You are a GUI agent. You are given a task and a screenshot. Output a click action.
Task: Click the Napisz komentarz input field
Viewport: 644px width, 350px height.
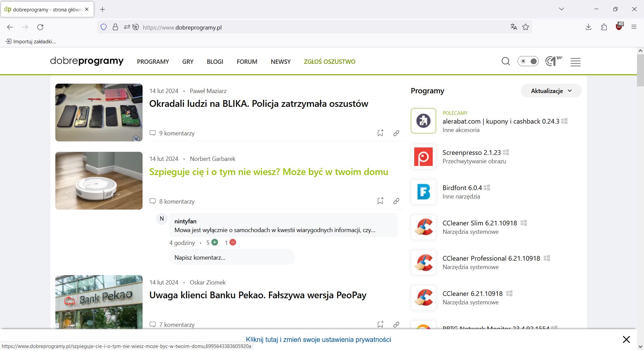(231, 257)
